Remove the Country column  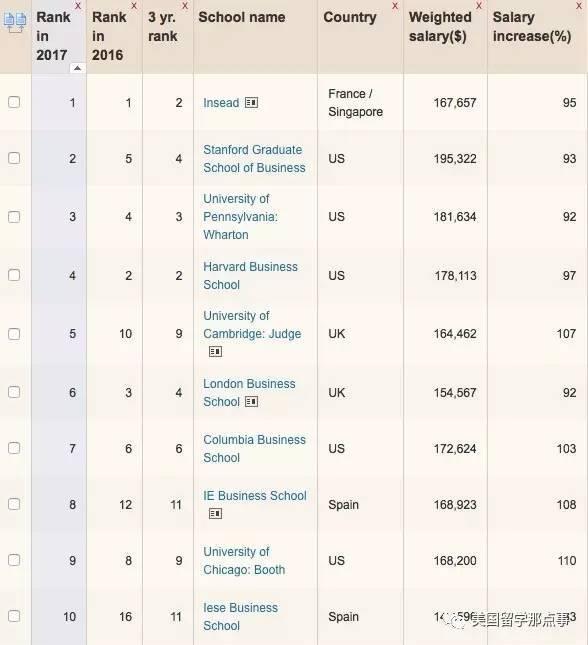(395, 6)
